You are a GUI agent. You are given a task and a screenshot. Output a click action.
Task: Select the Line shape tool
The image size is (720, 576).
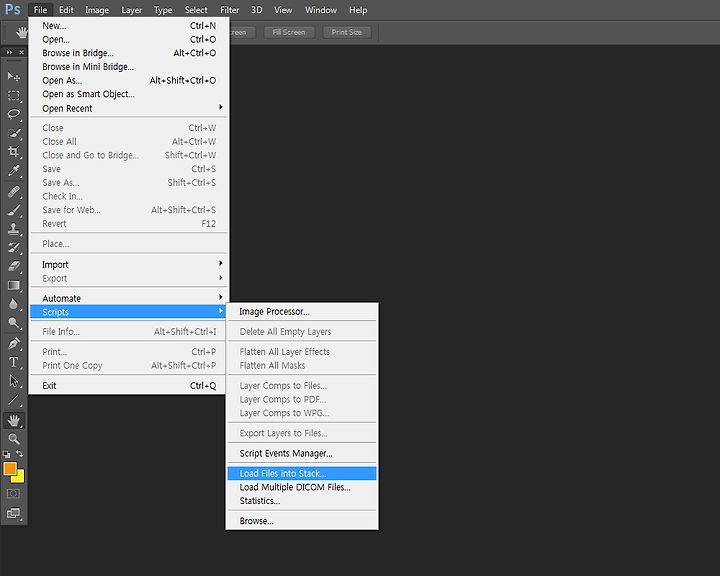pos(13,400)
